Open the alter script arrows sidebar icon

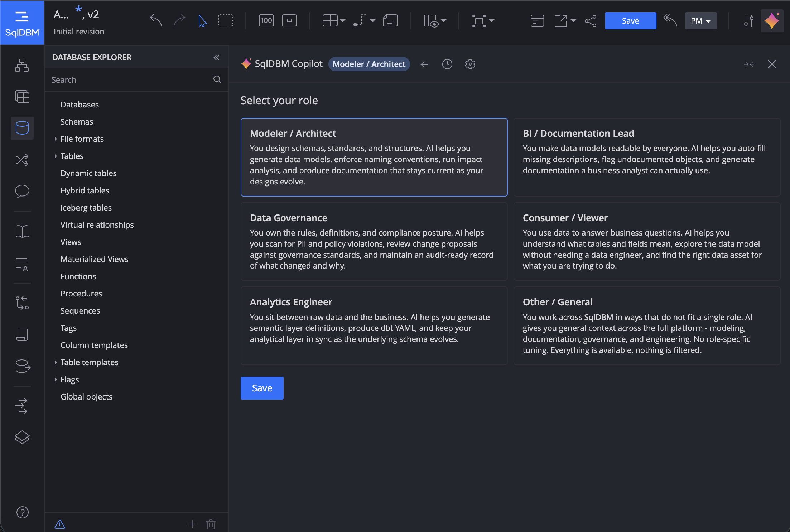(x=21, y=406)
